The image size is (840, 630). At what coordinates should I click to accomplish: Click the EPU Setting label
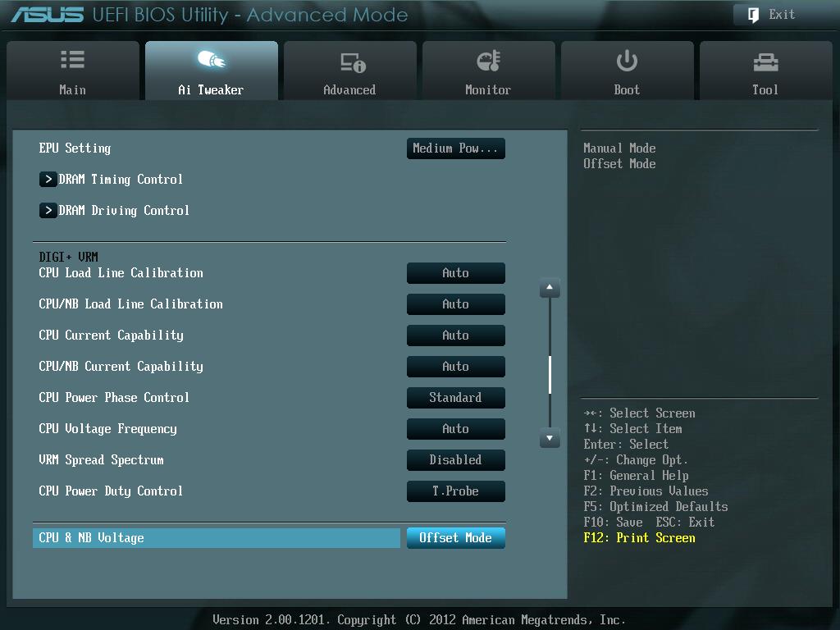tap(75, 148)
